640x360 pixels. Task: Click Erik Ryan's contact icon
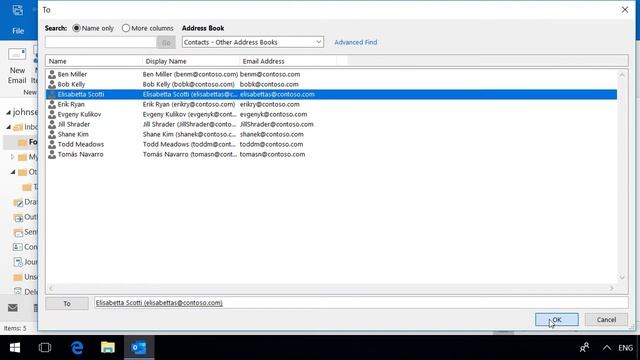[x=52, y=104]
